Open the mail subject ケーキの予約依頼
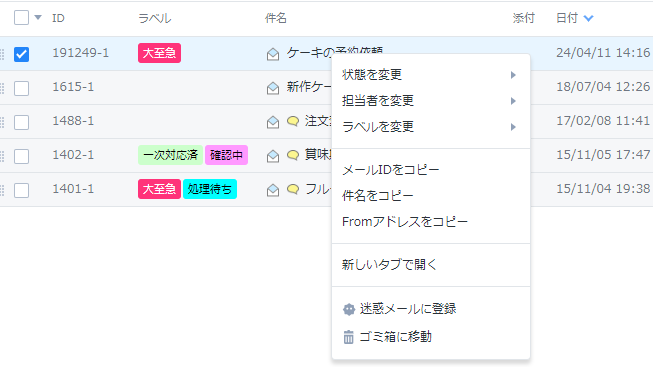The image size is (653, 367). [334, 53]
